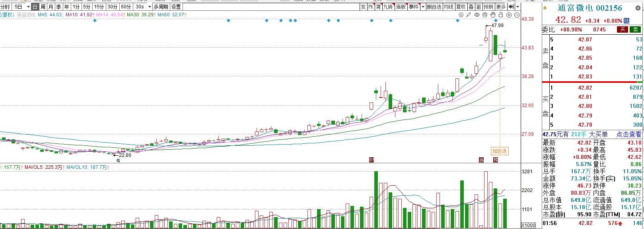
Task: Toggle the 连板 indicator button
Action: click(x=401, y=7)
